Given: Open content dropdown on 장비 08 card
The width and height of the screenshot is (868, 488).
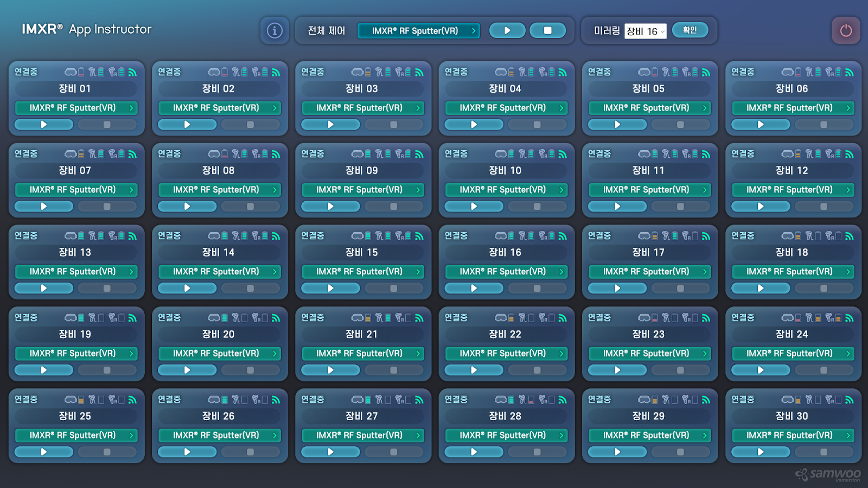Looking at the screenshot, I should [219, 190].
